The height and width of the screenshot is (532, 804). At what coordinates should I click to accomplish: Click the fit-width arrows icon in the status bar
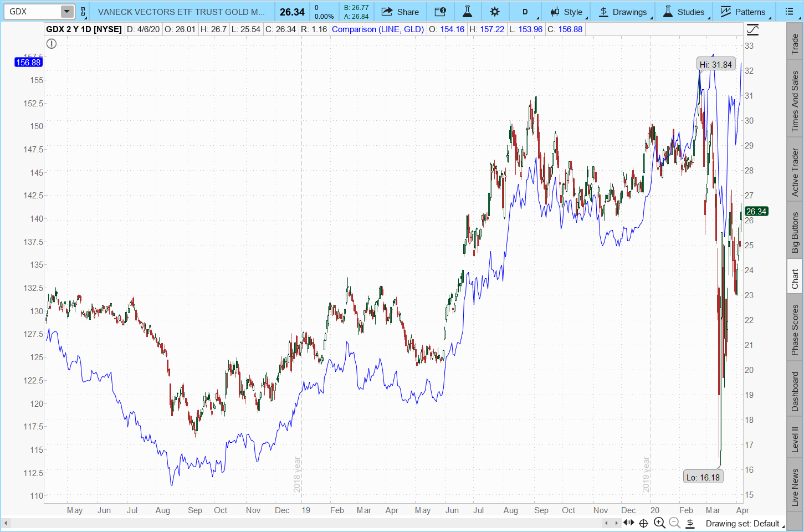pos(629,523)
